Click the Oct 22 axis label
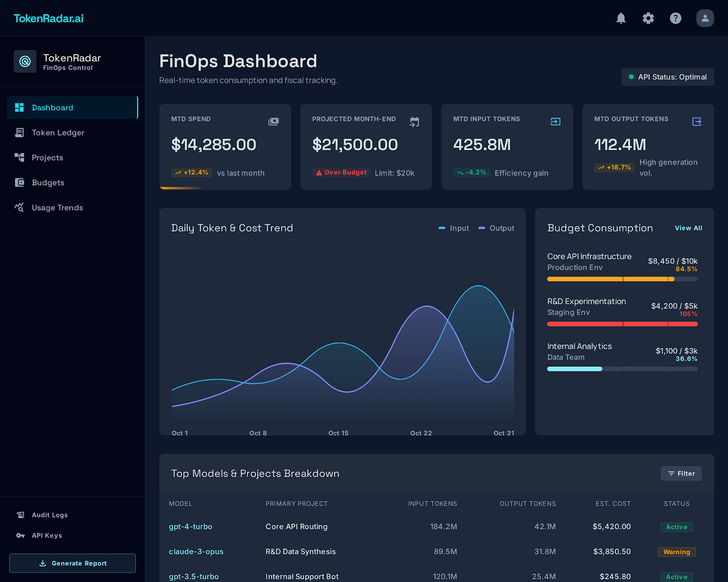 [421, 433]
